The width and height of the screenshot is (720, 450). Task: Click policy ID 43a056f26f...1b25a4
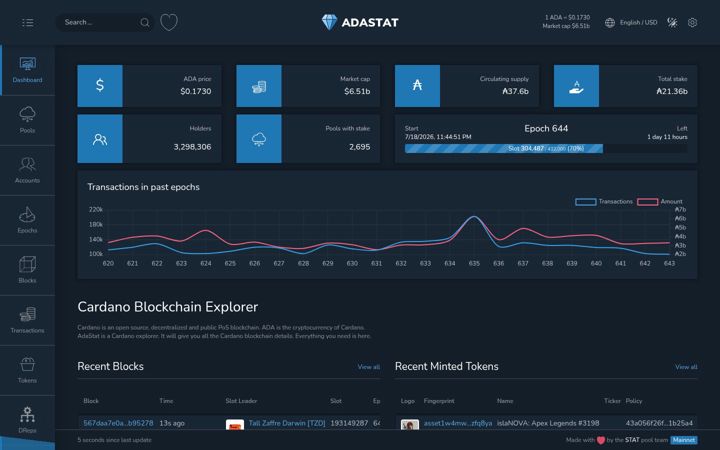[659, 423]
